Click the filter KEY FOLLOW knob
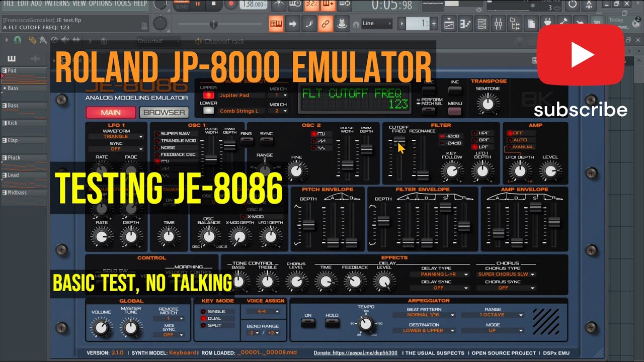Image resolution: width=644 pixels, height=362 pixels. 451,171
